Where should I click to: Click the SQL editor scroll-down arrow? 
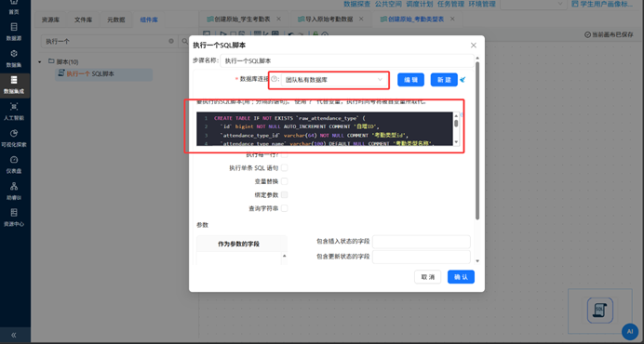[x=456, y=142]
